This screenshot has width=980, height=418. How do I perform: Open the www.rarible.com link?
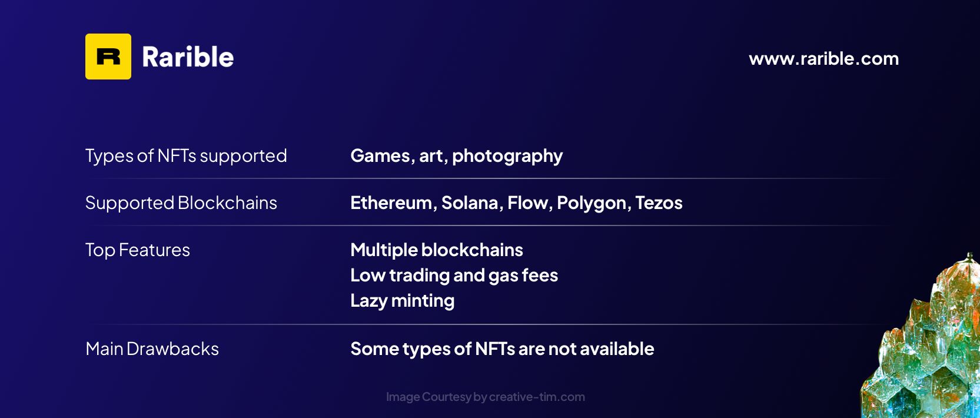[x=823, y=59]
